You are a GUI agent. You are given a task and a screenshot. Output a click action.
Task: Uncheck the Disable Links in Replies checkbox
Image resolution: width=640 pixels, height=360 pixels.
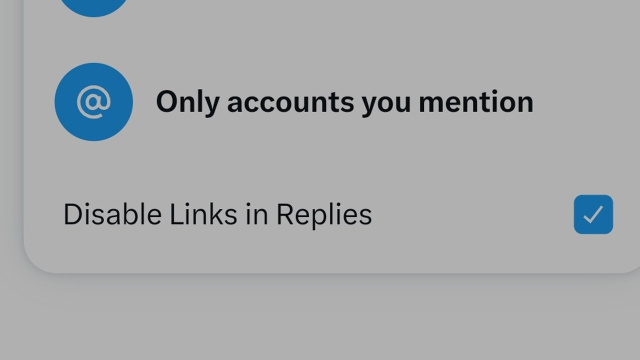tap(593, 214)
